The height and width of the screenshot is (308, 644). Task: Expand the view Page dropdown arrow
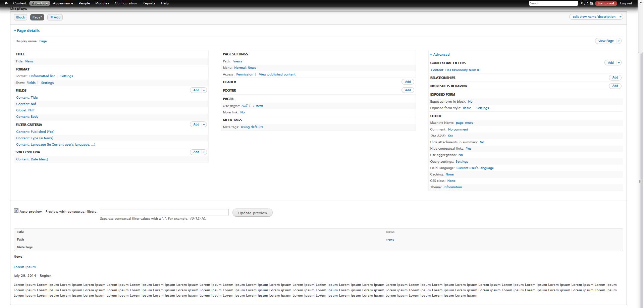[619, 41]
